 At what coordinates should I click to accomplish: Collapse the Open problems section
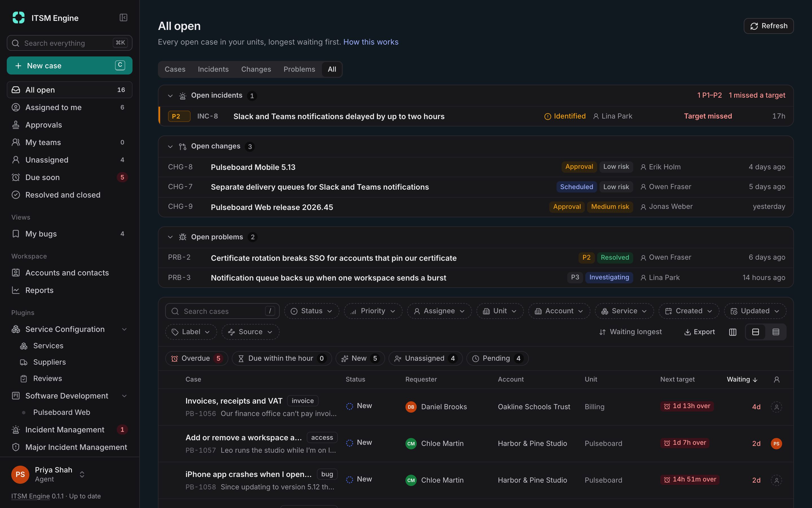pyautogui.click(x=171, y=237)
